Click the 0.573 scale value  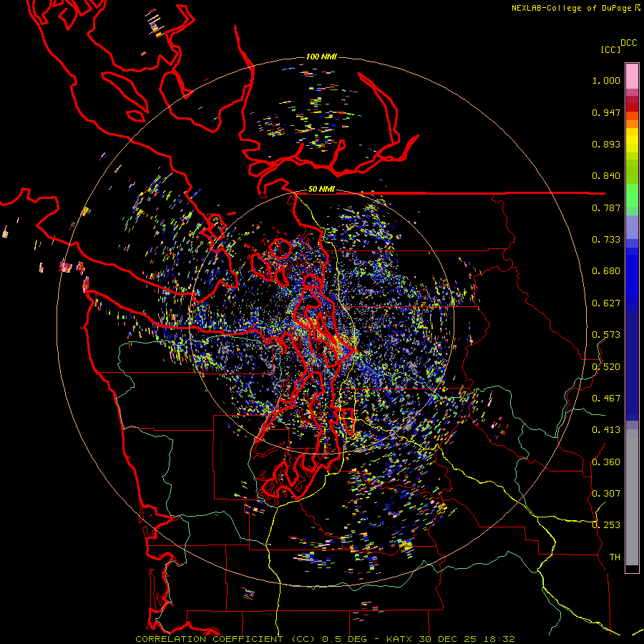606,335
